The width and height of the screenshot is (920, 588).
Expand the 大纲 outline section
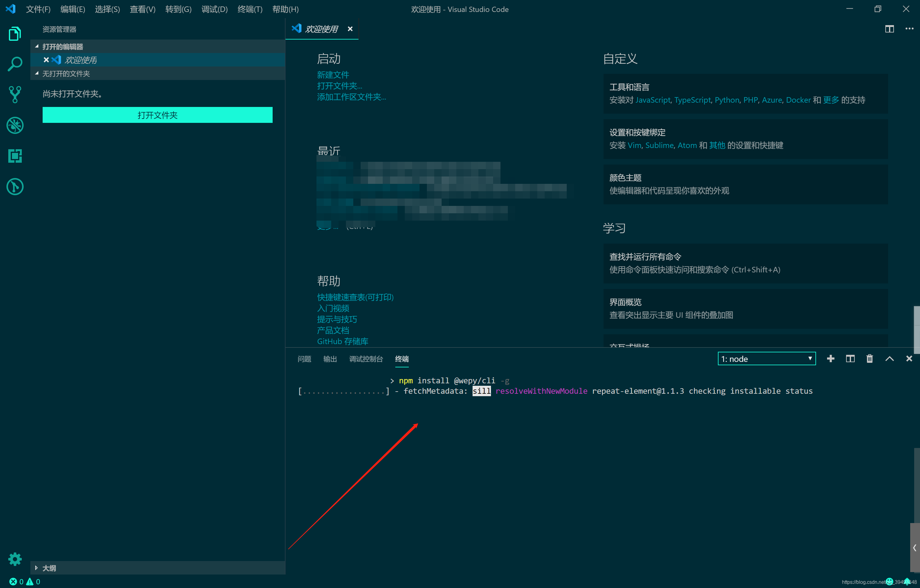coord(157,568)
